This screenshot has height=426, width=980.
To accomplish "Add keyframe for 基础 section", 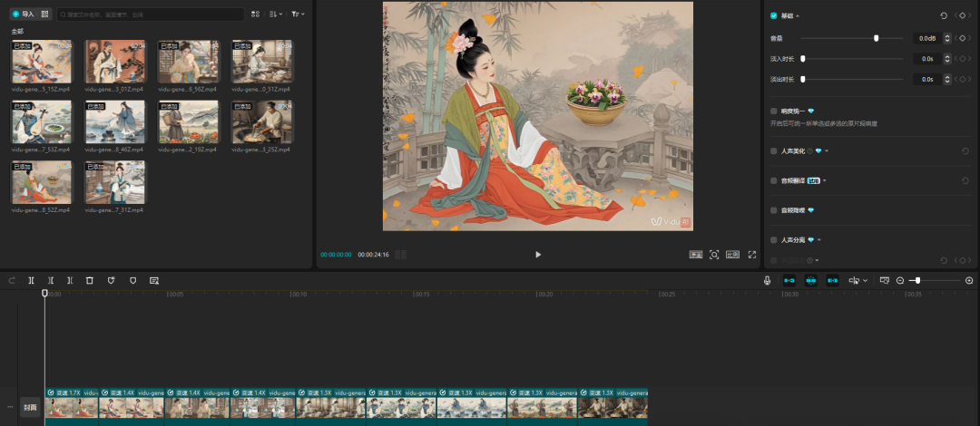I will (963, 15).
